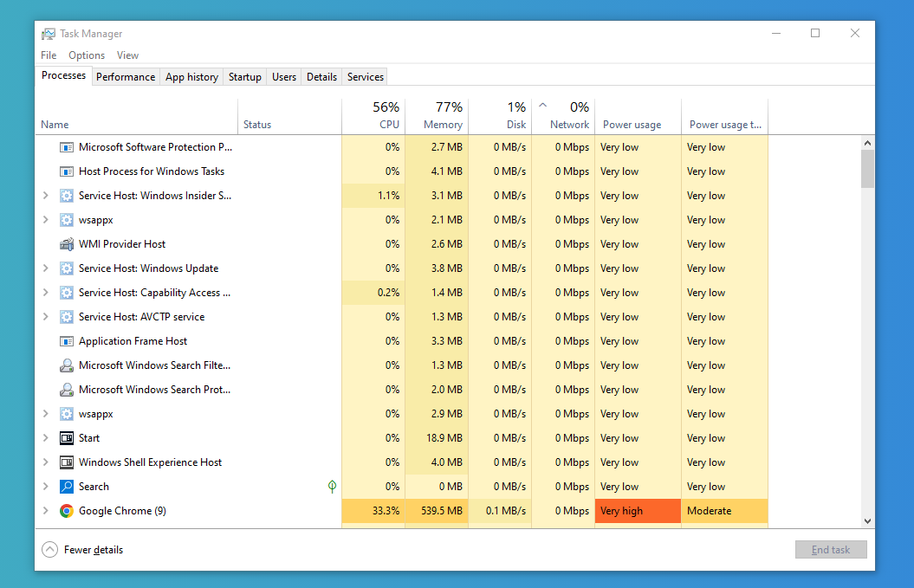The image size is (914, 588).
Task: Click the Google Chrome process icon
Action: point(67,511)
